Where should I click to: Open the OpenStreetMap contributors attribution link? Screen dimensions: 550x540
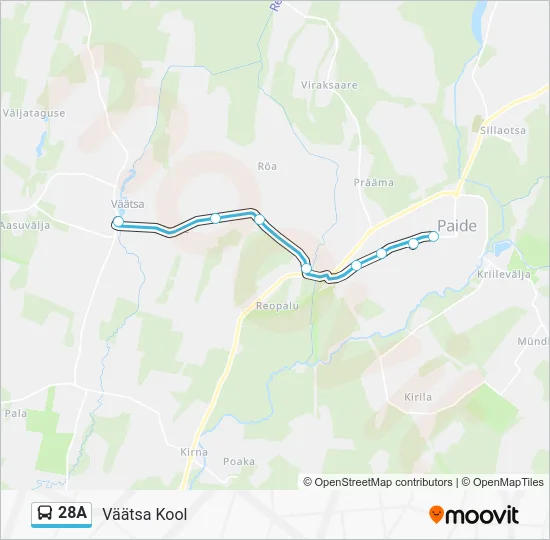coord(378,482)
